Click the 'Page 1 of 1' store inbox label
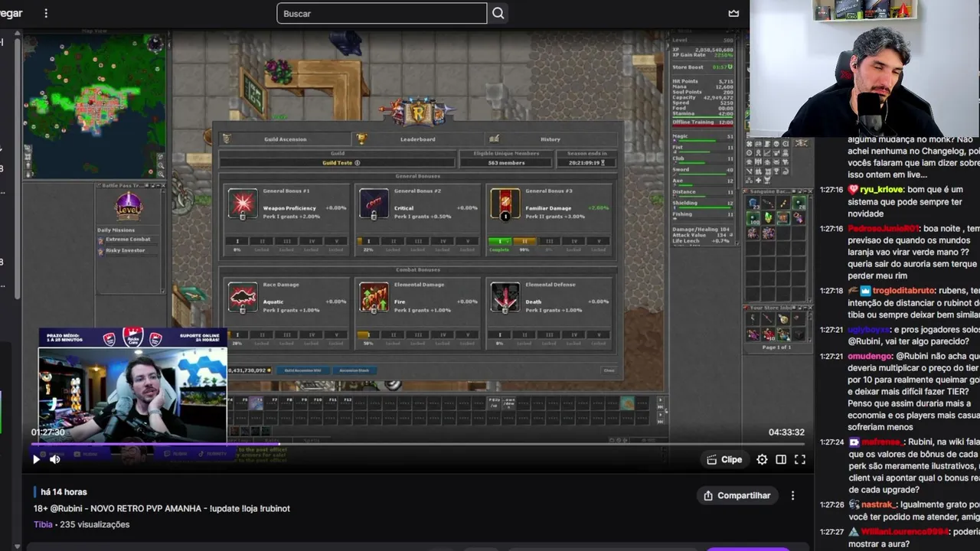This screenshot has width=980, height=551. 776,347
